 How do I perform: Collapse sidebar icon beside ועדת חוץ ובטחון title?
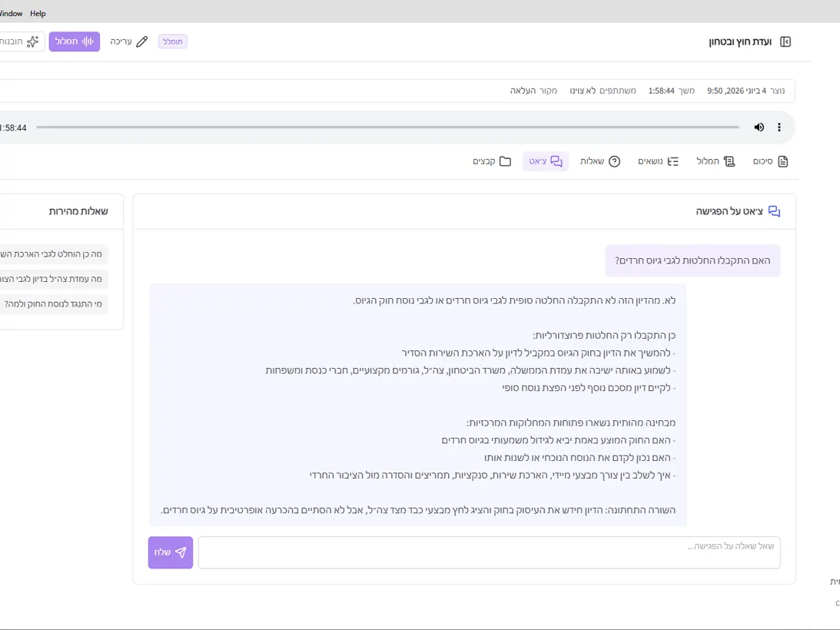[x=785, y=41]
